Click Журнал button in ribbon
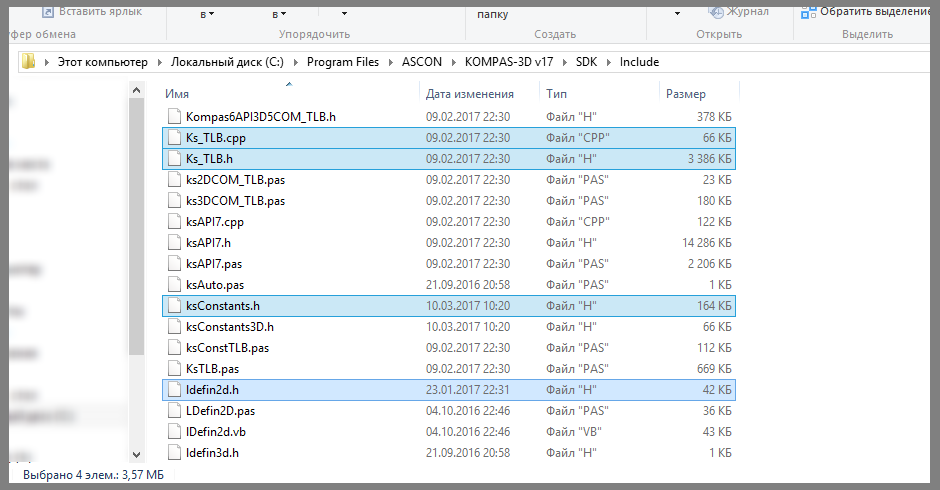 738,11
